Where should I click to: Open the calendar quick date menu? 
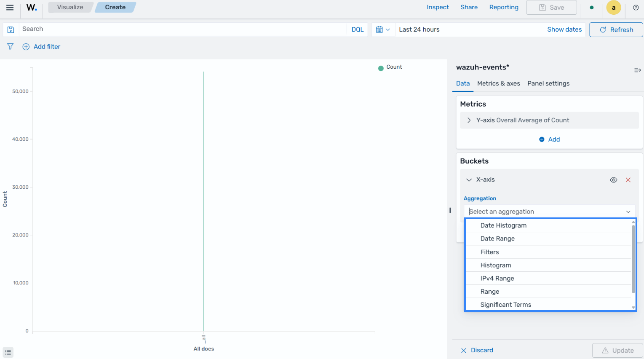(x=383, y=29)
